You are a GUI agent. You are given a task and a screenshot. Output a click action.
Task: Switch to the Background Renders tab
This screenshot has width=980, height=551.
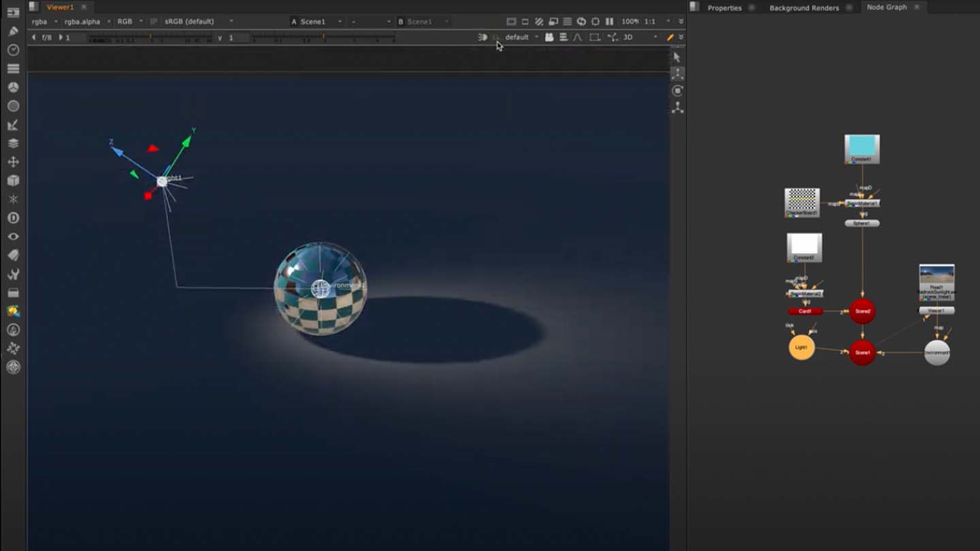tap(804, 7)
